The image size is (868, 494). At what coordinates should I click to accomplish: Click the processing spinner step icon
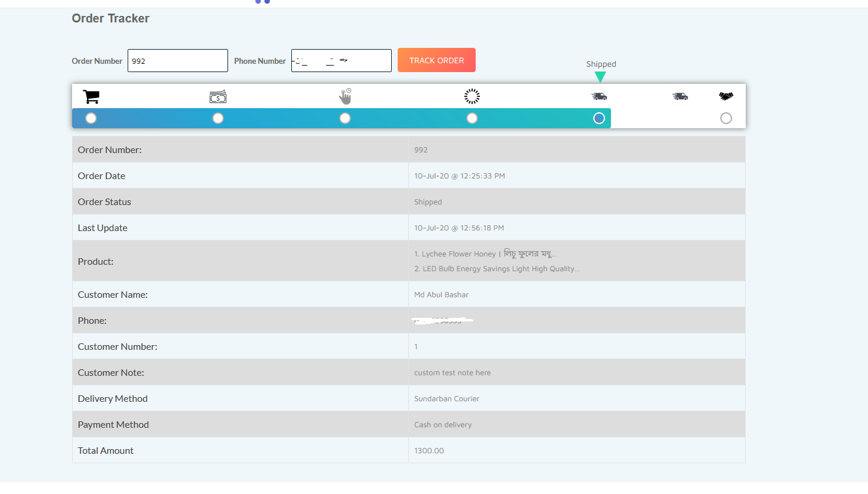coord(472,96)
